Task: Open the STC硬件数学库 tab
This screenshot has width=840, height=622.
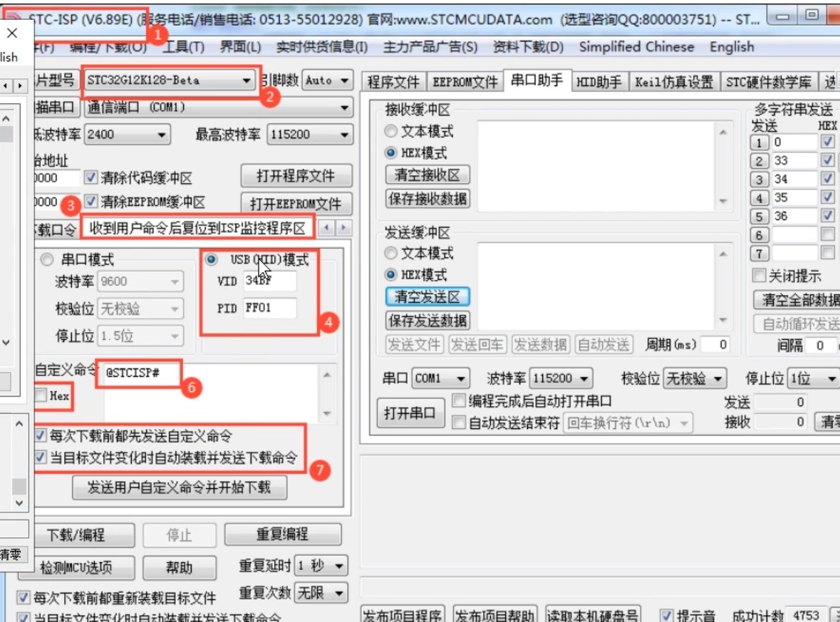Action: click(769, 82)
